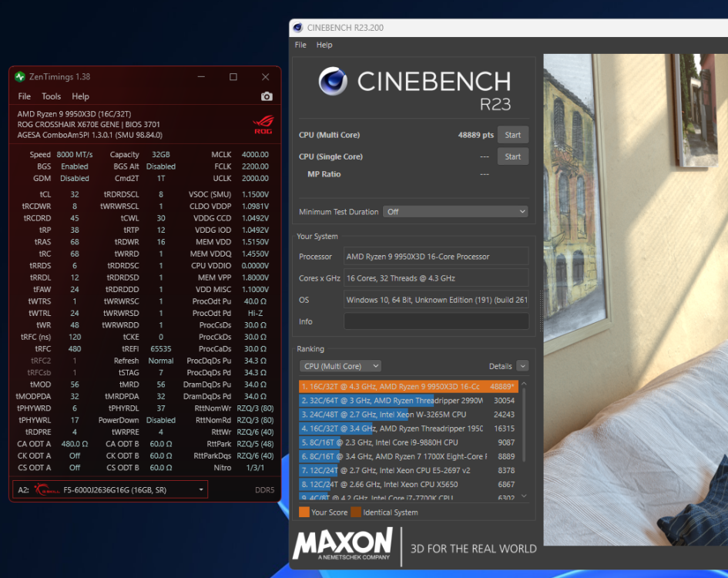Click the ZenTimings app icon in title bar
The image size is (728, 578).
click(20, 76)
